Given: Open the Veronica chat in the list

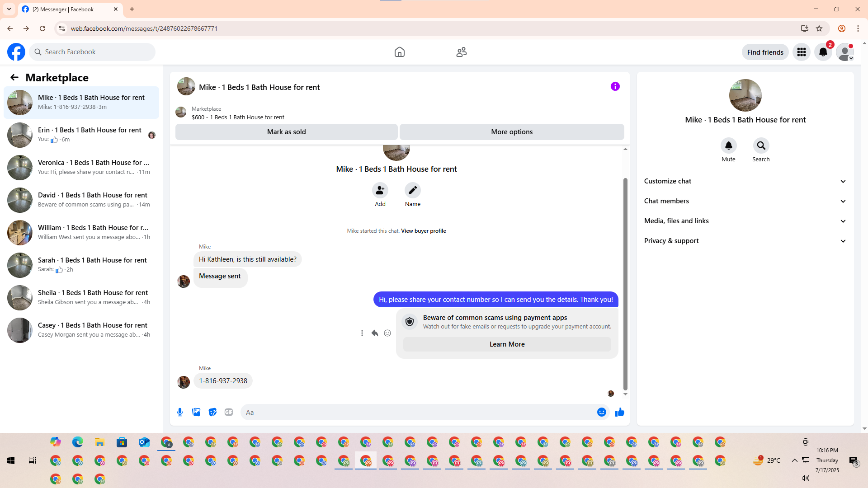Looking at the screenshot, I should (81, 168).
